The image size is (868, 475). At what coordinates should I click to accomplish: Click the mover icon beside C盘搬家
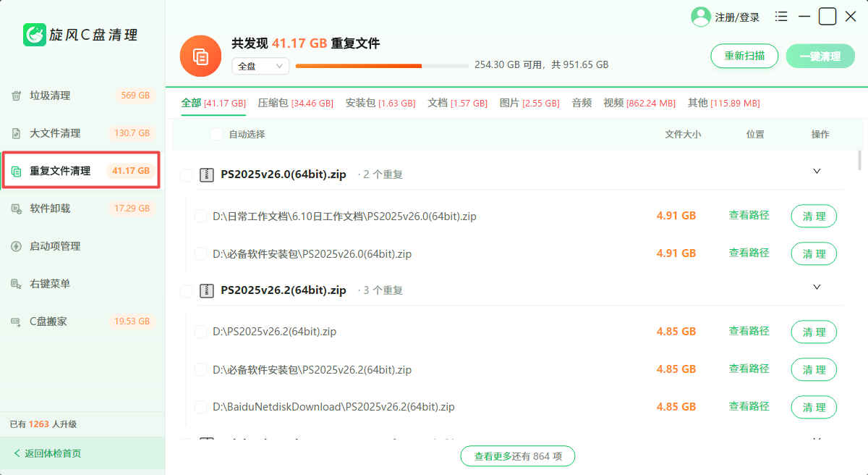pos(16,321)
